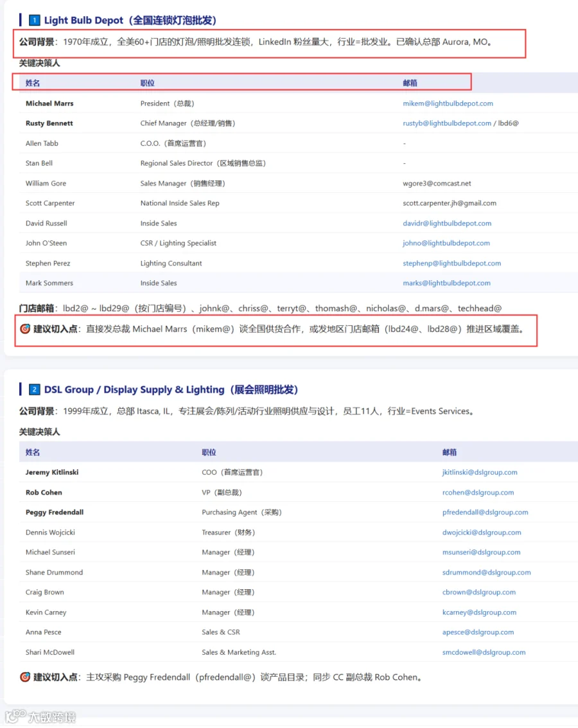Select the name Jeremy Kitlinski
The height and width of the screenshot is (728, 578).
point(52,472)
